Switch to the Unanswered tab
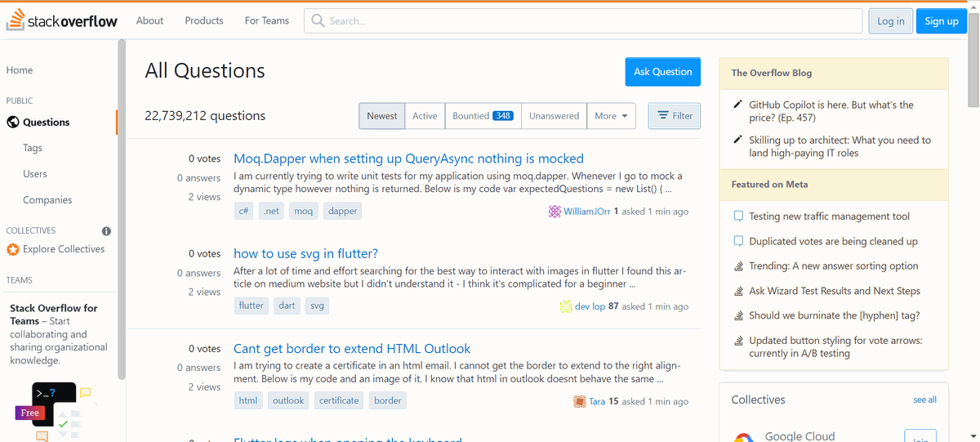This screenshot has width=980, height=442. (554, 116)
